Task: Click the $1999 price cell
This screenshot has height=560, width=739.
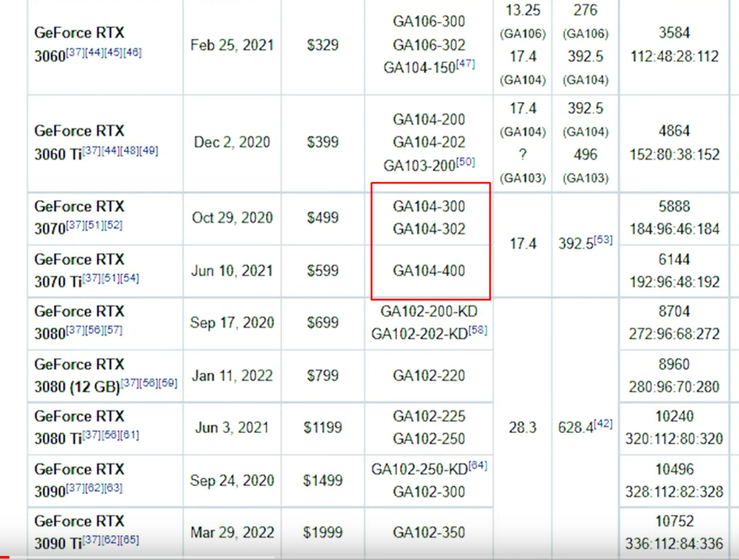Action: point(323,533)
